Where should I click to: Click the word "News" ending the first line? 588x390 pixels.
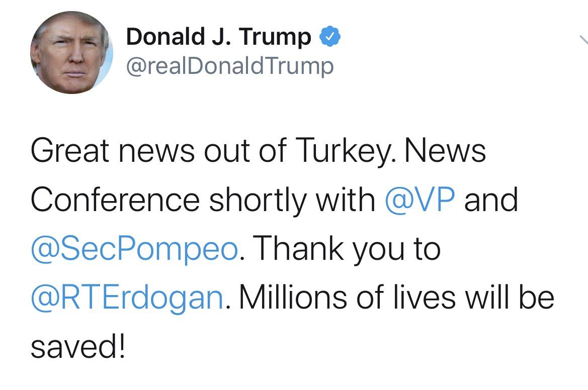pyautogui.click(x=444, y=151)
